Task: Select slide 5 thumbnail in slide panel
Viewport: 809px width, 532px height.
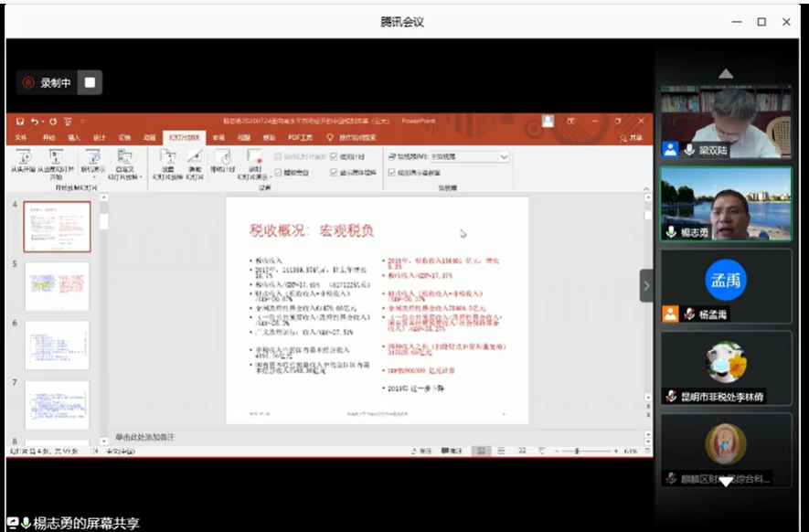Action: (57, 285)
